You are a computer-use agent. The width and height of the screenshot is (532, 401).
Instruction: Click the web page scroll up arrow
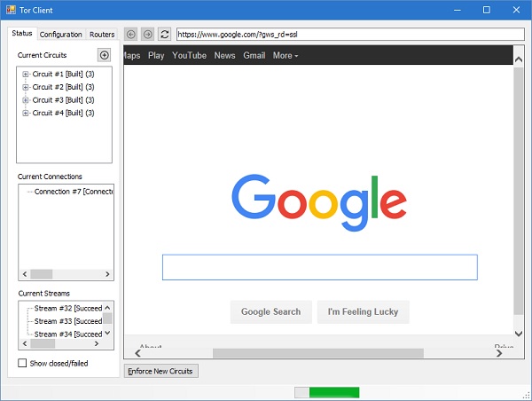tap(518, 59)
